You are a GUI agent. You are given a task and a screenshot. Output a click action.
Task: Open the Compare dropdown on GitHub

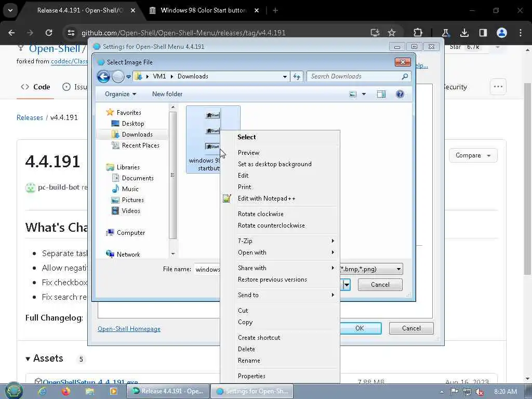473,155
